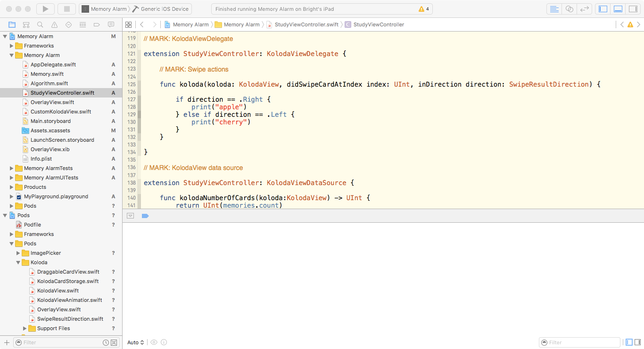Jump to the next issue
This screenshot has height=349, width=644.
coord(639,24)
